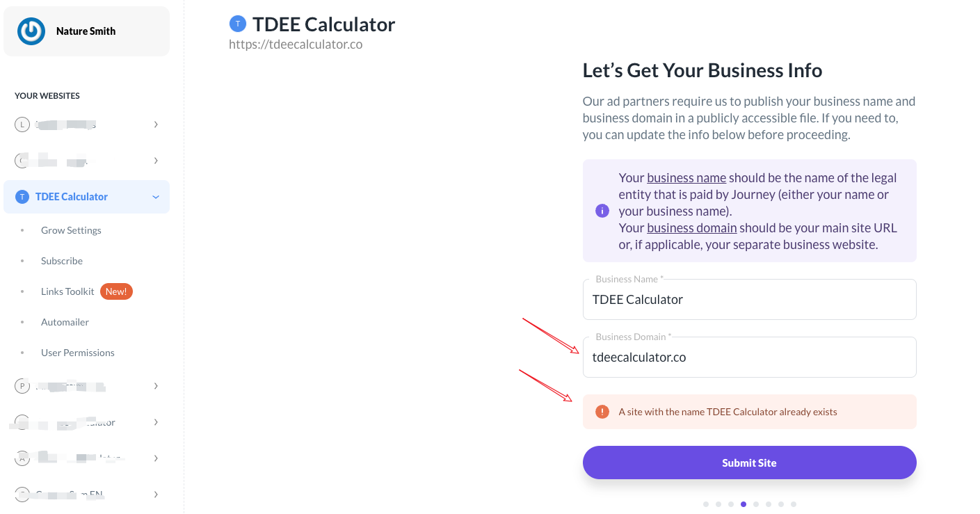The width and height of the screenshot is (980, 514).
Task: Open the Subscribe menu item
Action: click(62, 261)
